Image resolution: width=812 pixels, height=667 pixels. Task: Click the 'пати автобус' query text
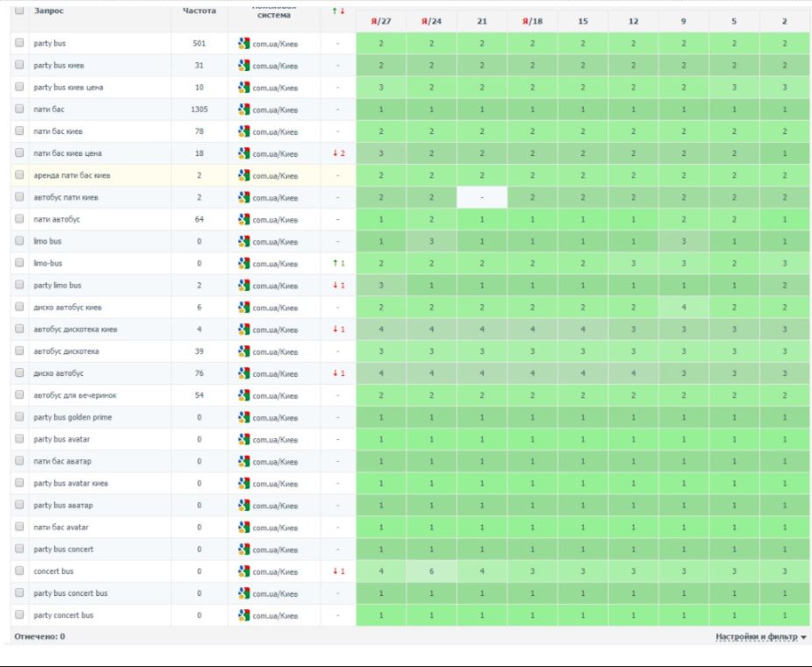57,219
